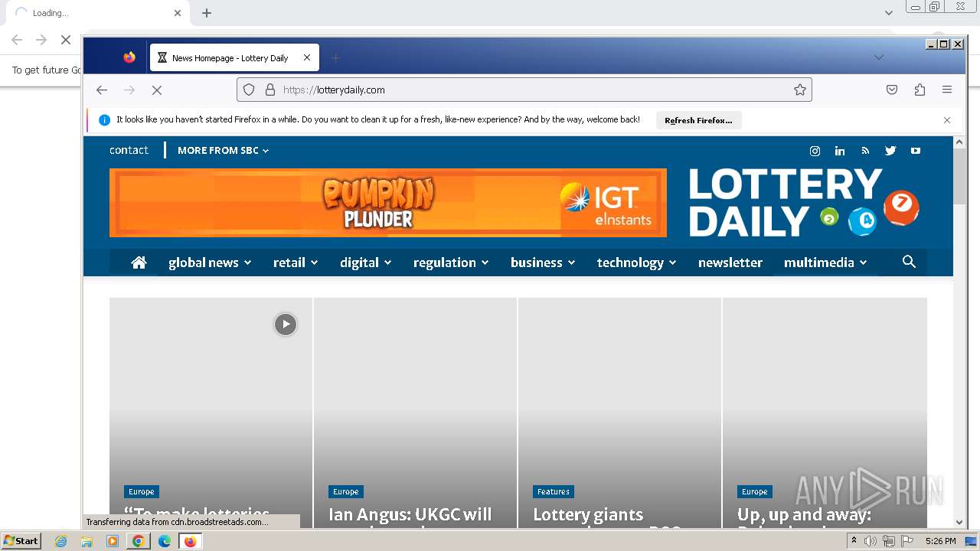This screenshot has height=551, width=980.
Task: Open the RSS feed icon
Action: (x=865, y=151)
